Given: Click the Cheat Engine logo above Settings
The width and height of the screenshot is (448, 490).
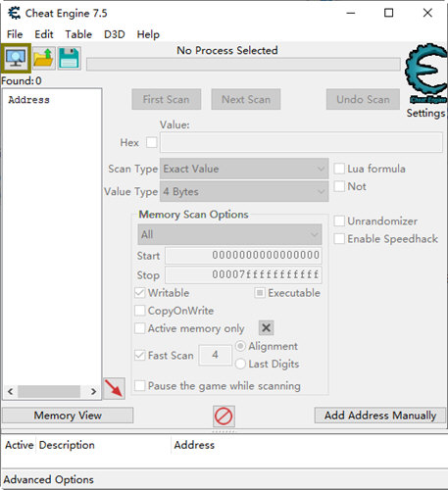Looking at the screenshot, I should [426, 74].
